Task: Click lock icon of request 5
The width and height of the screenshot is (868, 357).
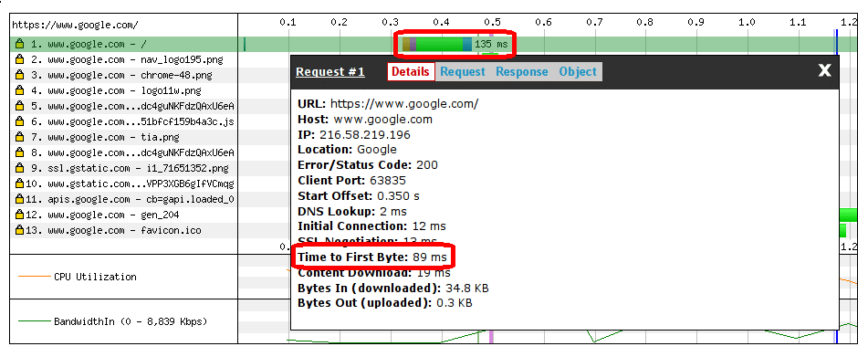Action: pos(20,106)
